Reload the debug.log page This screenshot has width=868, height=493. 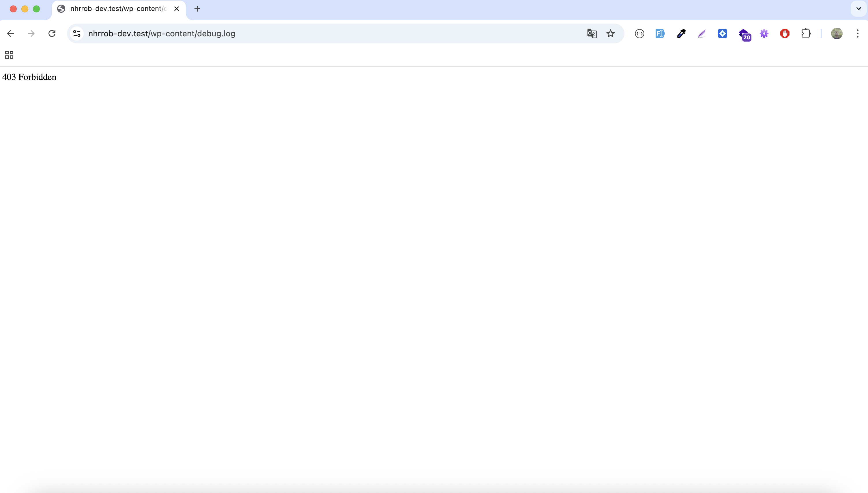pyautogui.click(x=52, y=33)
